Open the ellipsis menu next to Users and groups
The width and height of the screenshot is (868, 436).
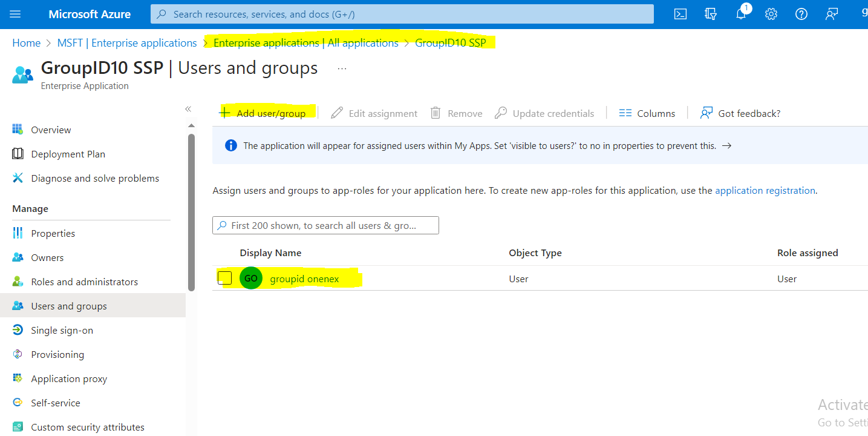(x=342, y=68)
